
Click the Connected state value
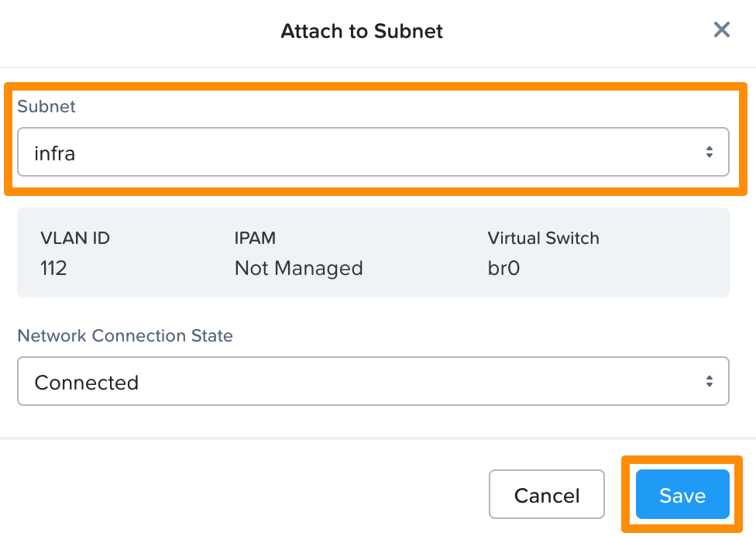[87, 382]
